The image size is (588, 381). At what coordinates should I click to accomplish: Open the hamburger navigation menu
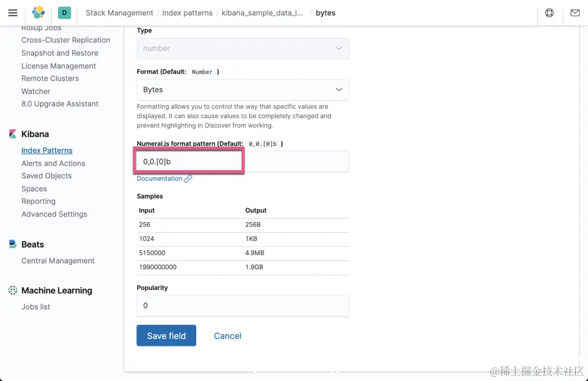[13, 13]
